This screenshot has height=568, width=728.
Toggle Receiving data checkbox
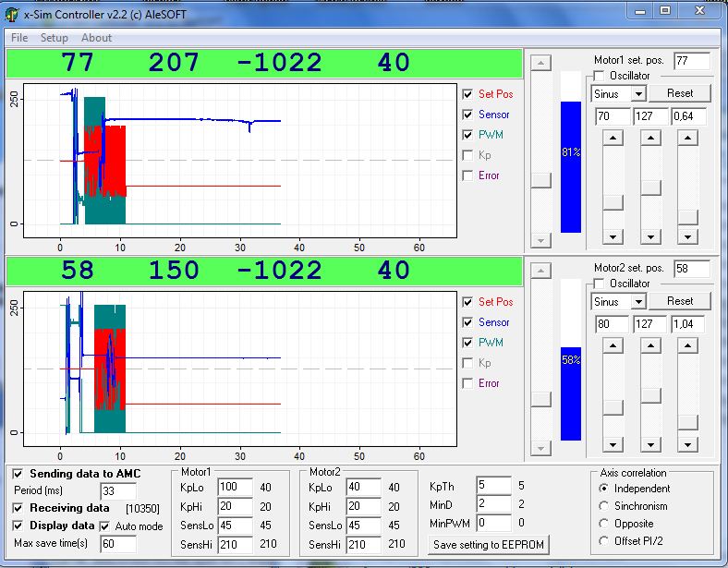tap(18, 508)
